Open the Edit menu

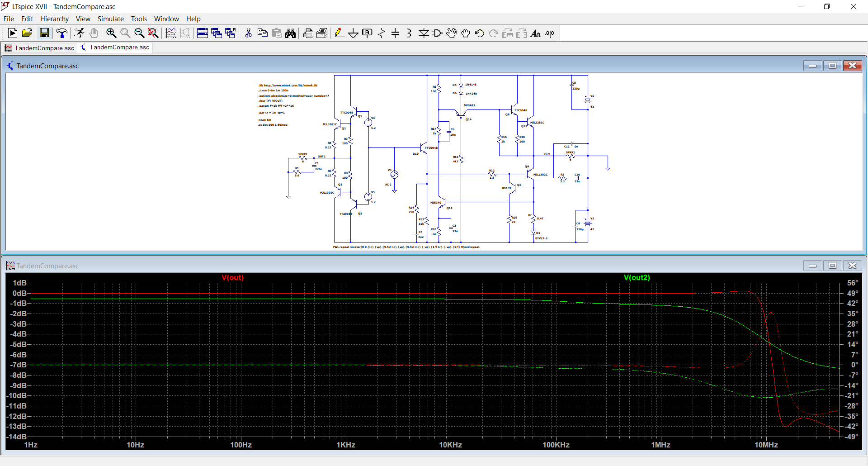pyautogui.click(x=27, y=19)
